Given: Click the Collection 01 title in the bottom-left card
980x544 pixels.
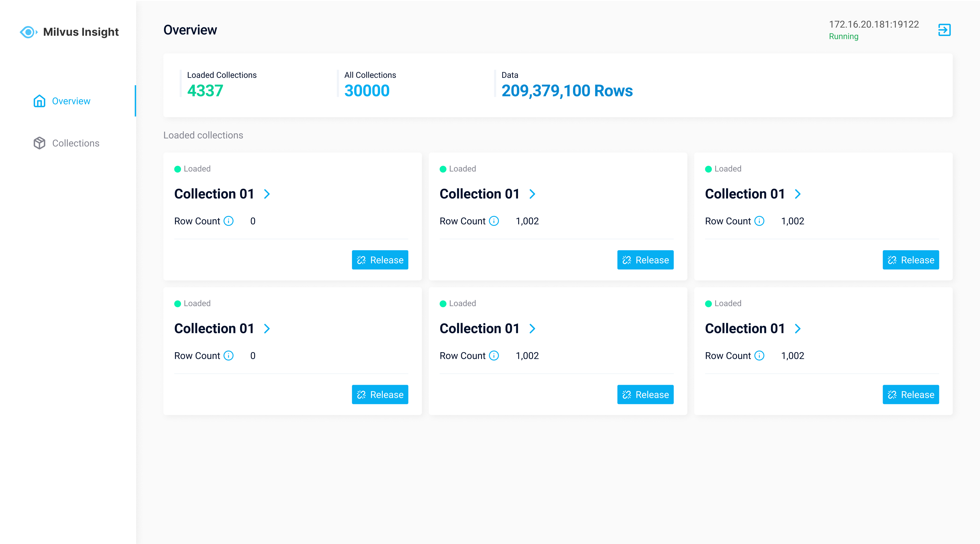Looking at the screenshot, I should (214, 329).
